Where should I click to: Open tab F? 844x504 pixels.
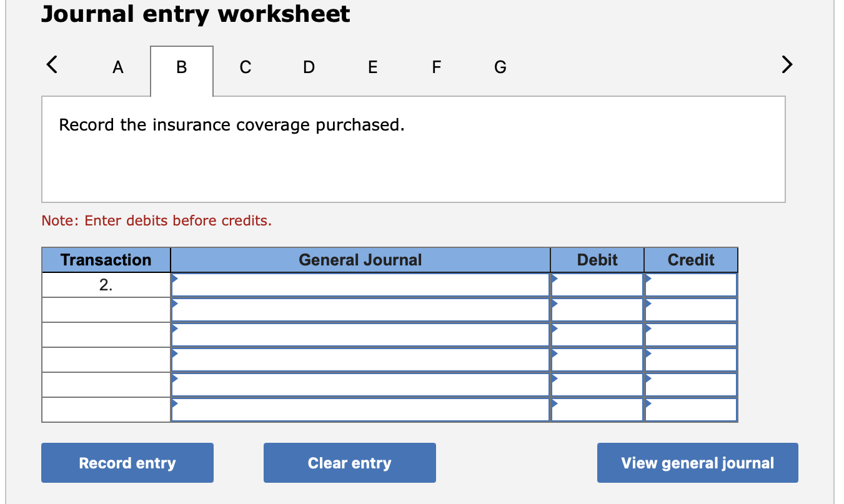pos(436,67)
